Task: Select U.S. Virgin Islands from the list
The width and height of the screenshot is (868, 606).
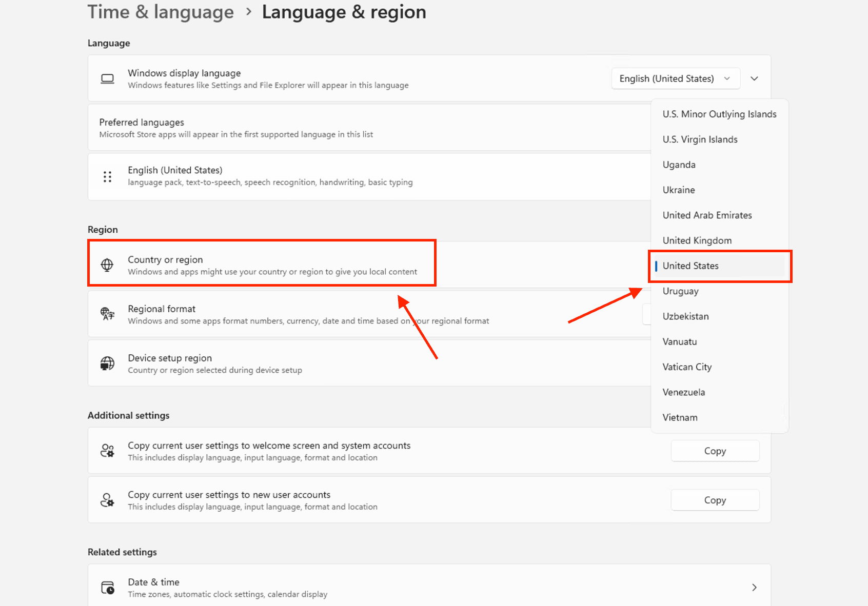Action: click(x=700, y=139)
